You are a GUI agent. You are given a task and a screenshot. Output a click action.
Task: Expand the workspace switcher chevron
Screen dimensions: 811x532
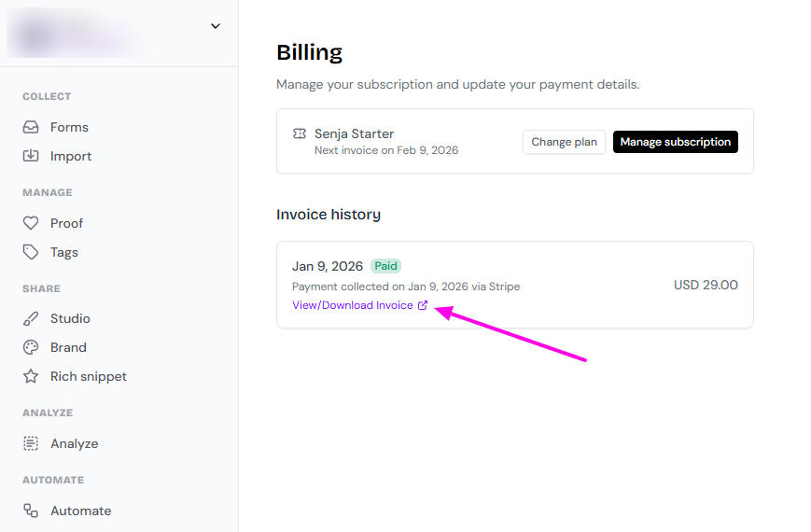[x=216, y=26]
